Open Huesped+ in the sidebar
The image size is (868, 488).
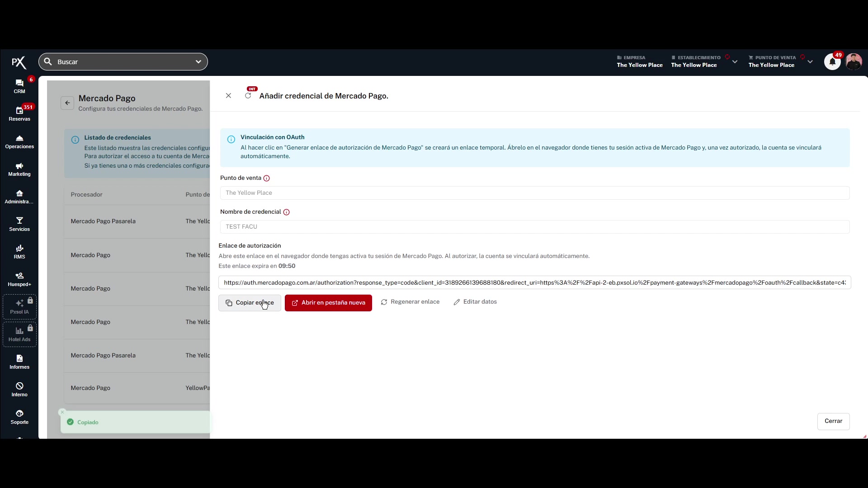pyautogui.click(x=19, y=279)
